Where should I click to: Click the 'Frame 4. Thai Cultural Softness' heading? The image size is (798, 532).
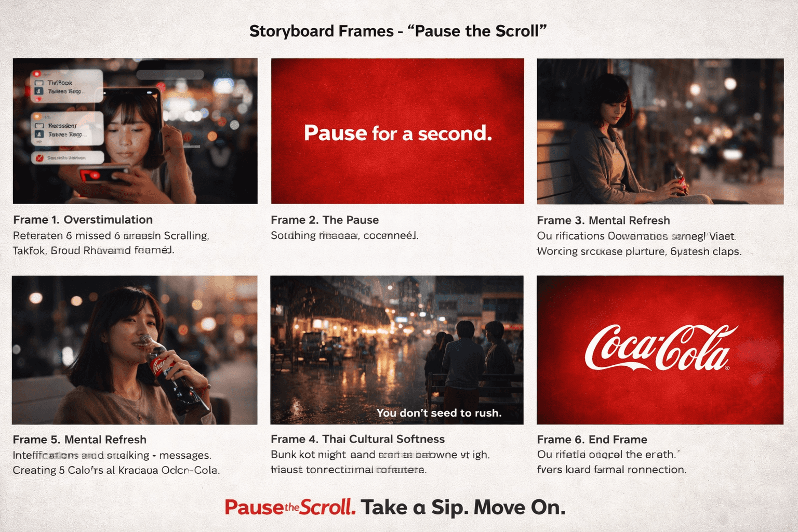tap(358, 439)
